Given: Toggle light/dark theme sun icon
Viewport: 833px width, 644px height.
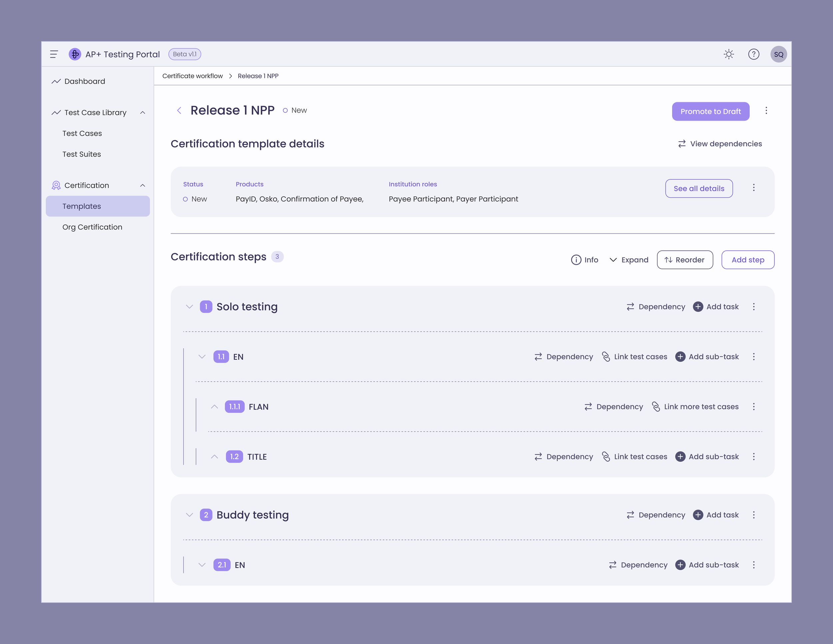Looking at the screenshot, I should (729, 54).
